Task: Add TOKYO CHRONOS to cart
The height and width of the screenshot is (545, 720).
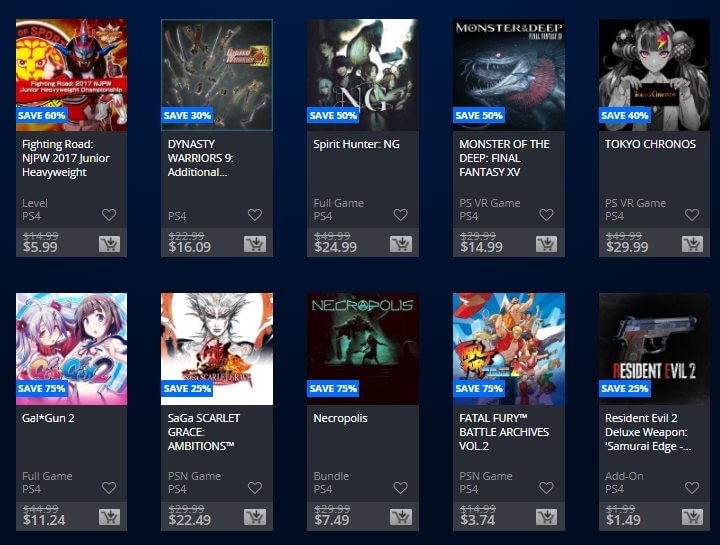Action: coord(692,244)
